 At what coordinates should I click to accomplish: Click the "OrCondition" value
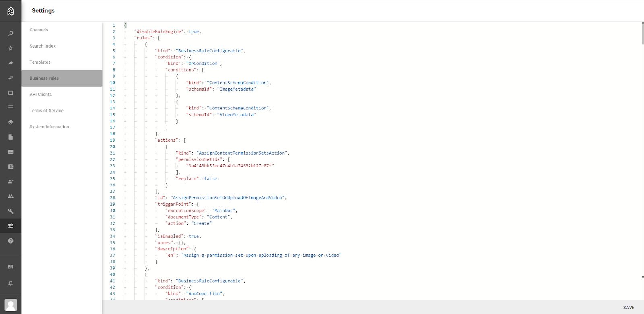pos(203,64)
